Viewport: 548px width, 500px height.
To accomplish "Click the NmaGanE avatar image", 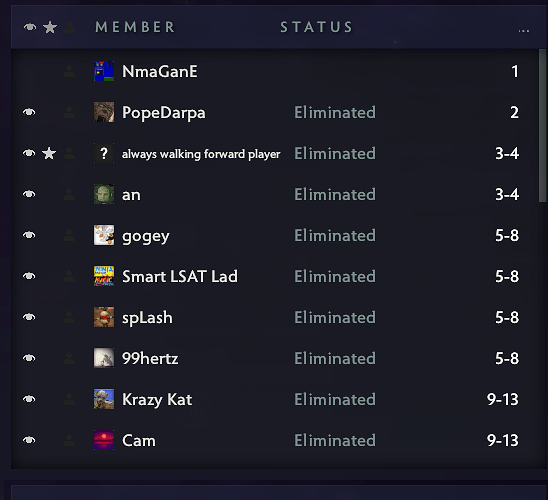I will 104,71.
